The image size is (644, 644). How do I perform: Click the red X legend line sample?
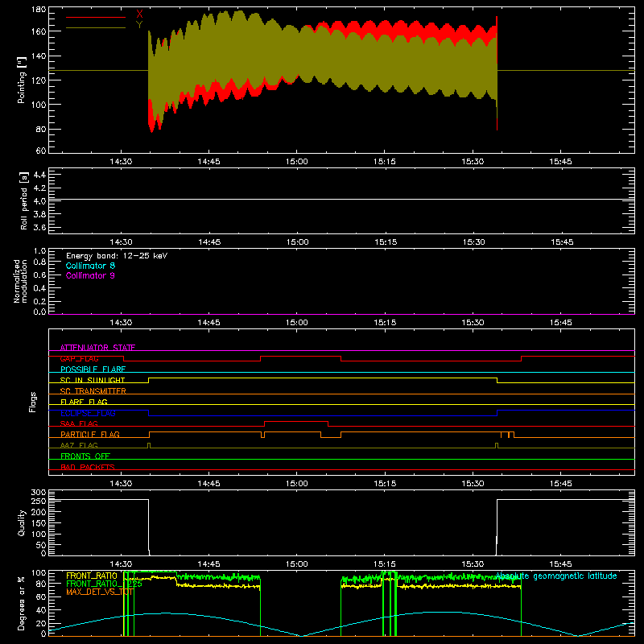click(x=96, y=17)
